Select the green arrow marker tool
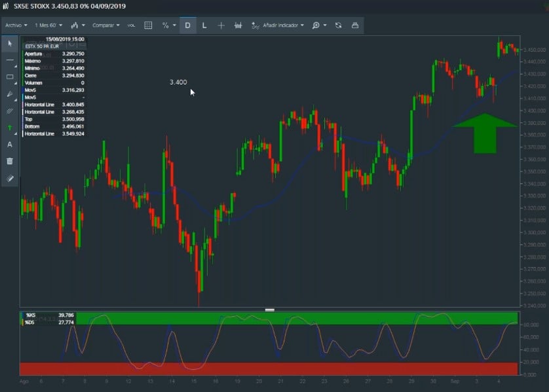Viewport: 549px width, 392px height. click(x=10, y=128)
